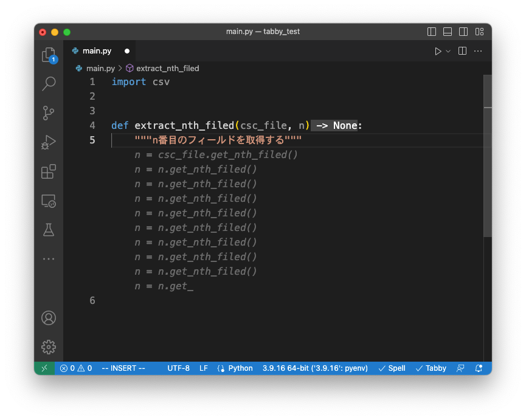Split the editor to the right

click(x=462, y=51)
